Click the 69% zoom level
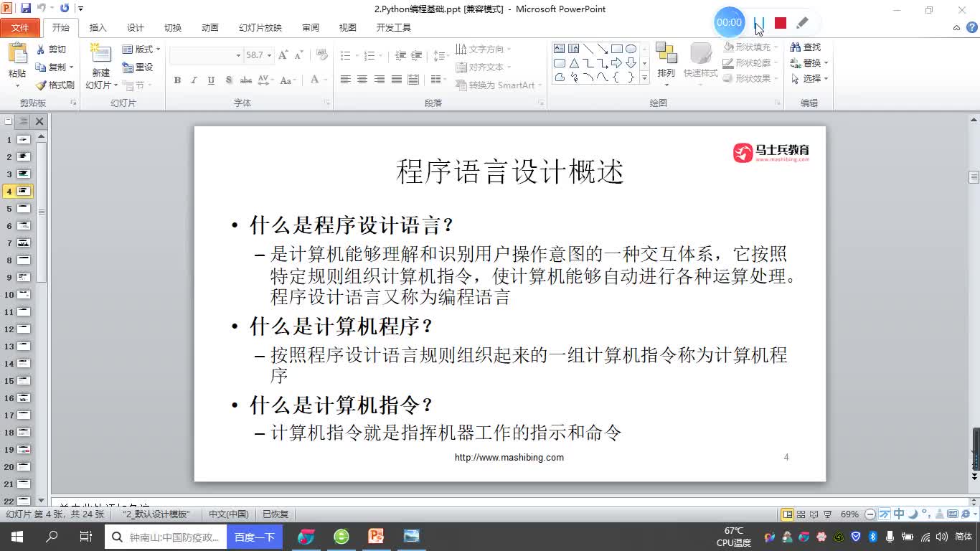 click(849, 514)
